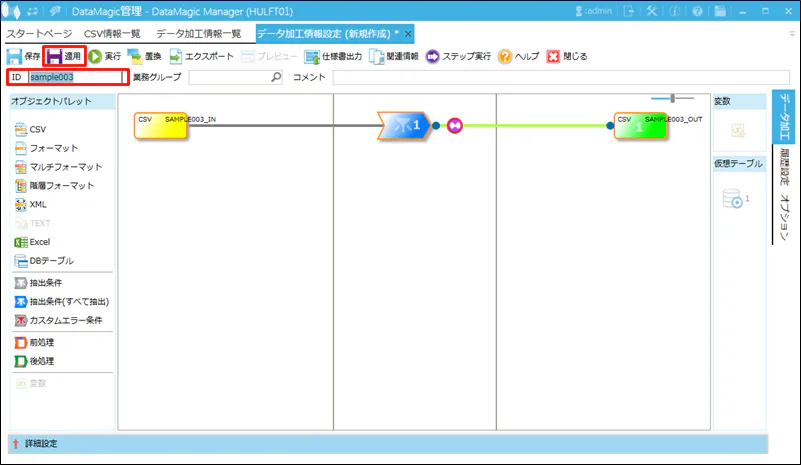Viewport: 801px width, 465px height.
Task: Click the info icon in title bar
Action: pos(674,11)
